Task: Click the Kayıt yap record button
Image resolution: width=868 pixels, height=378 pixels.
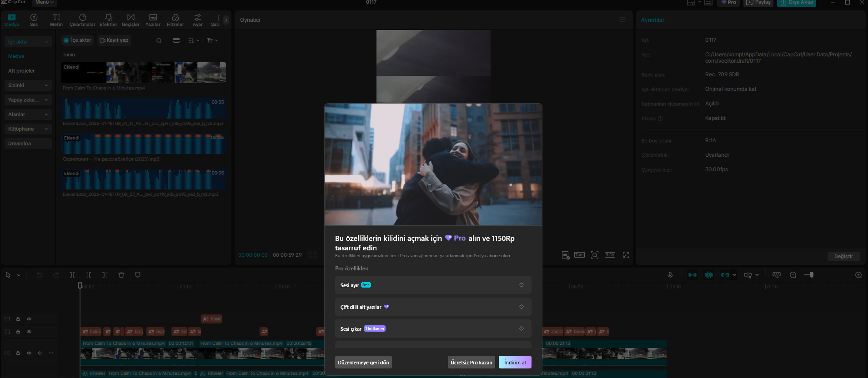Action: click(x=114, y=40)
